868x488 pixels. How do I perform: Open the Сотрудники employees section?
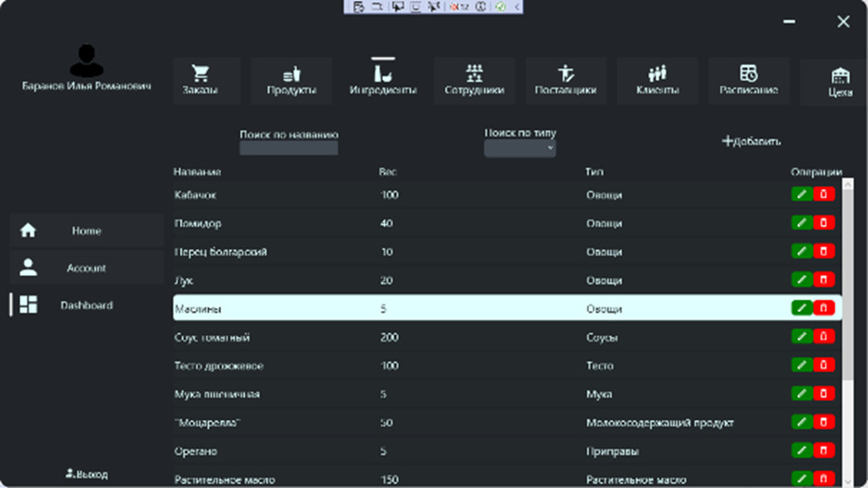point(474,81)
